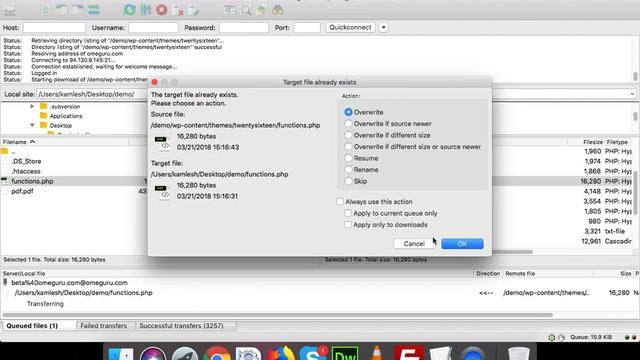
Task: Click the green refresh listings icon
Action: tap(129, 9)
